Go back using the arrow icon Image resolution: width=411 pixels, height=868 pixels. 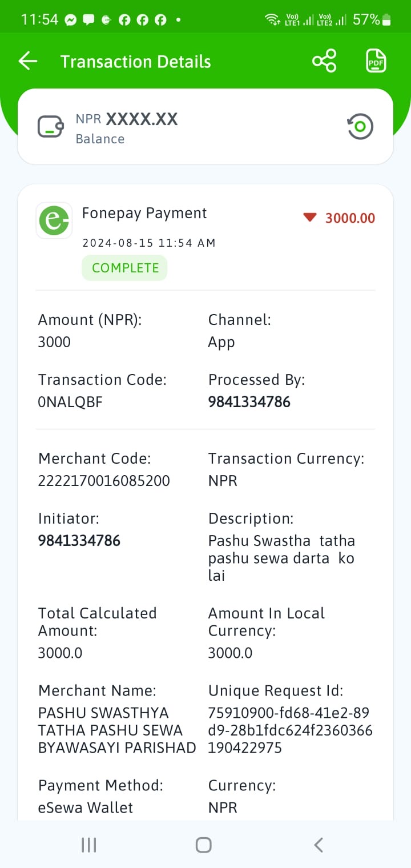click(x=27, y=61)
